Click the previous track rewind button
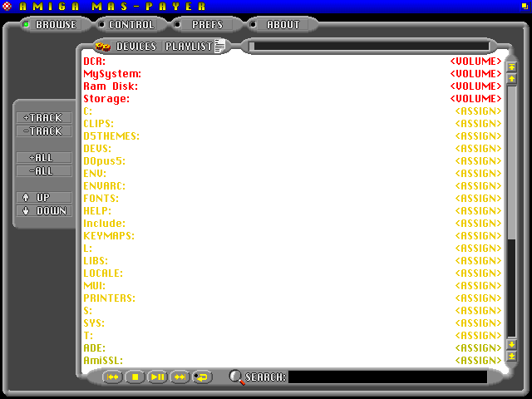The image size is (532, 399). coord(112,377)
